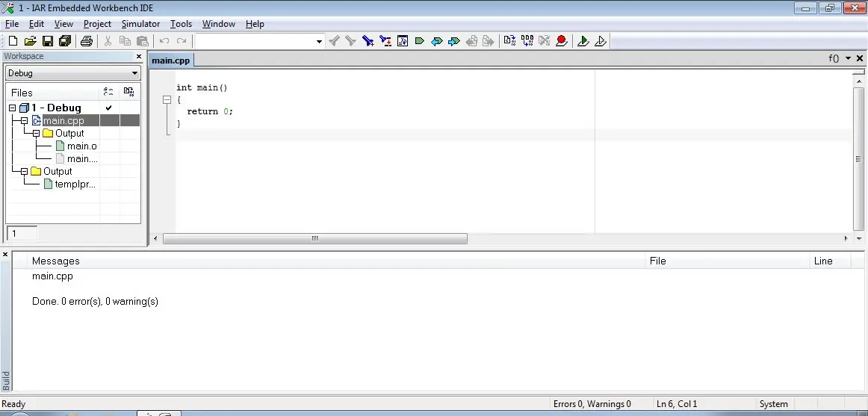Click the Open file folder icon

[30, 41]
